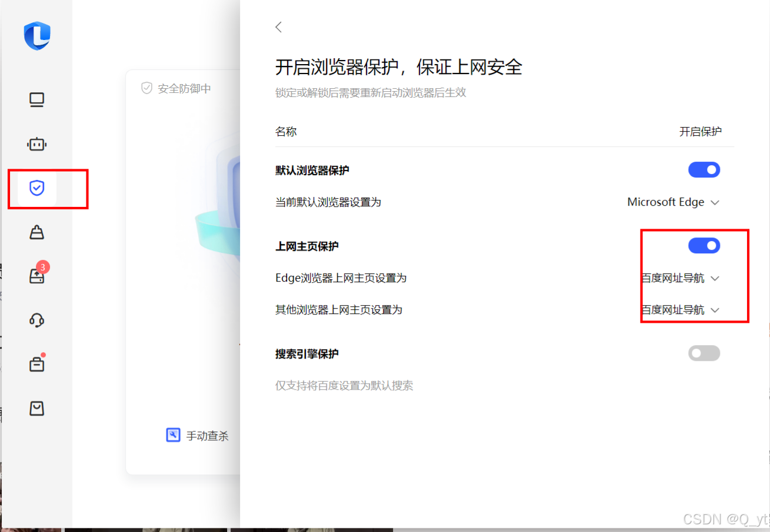
Task: Click Edge浏览器上网主页设置为 label
Action: (x=341, y=278)
